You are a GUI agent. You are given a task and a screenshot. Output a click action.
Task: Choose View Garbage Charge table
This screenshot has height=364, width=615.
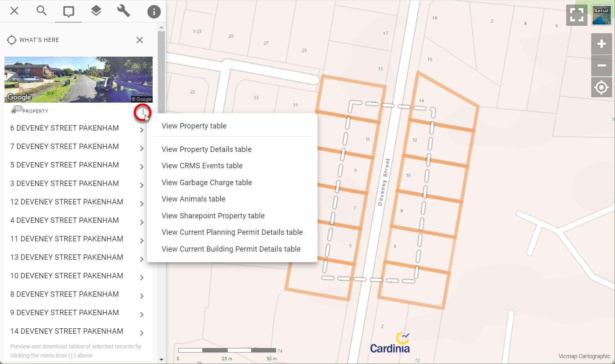pyautogui.click(x=207, y=183)
